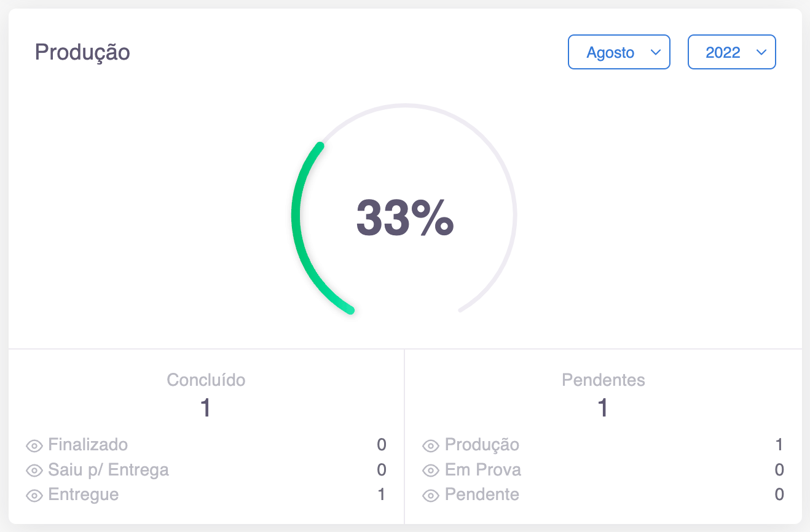Screen dimensions: 810x532
Task: Open the Agosto month dropdown
Action: (618, 52)
